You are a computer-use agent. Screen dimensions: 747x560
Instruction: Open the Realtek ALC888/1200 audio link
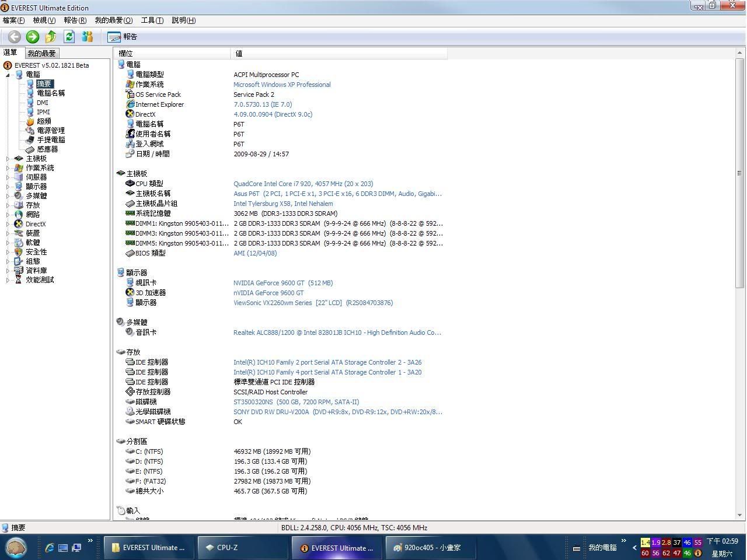pos(337,332)
